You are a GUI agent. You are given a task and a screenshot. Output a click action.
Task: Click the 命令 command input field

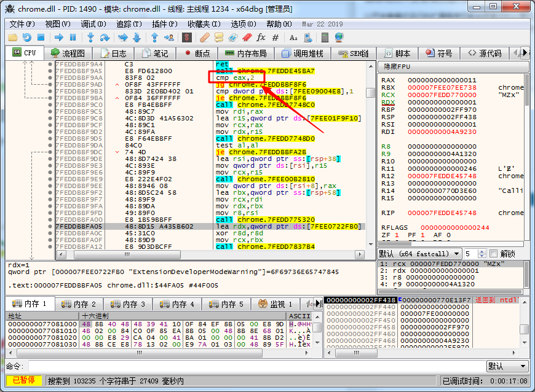tap(256, 366)
